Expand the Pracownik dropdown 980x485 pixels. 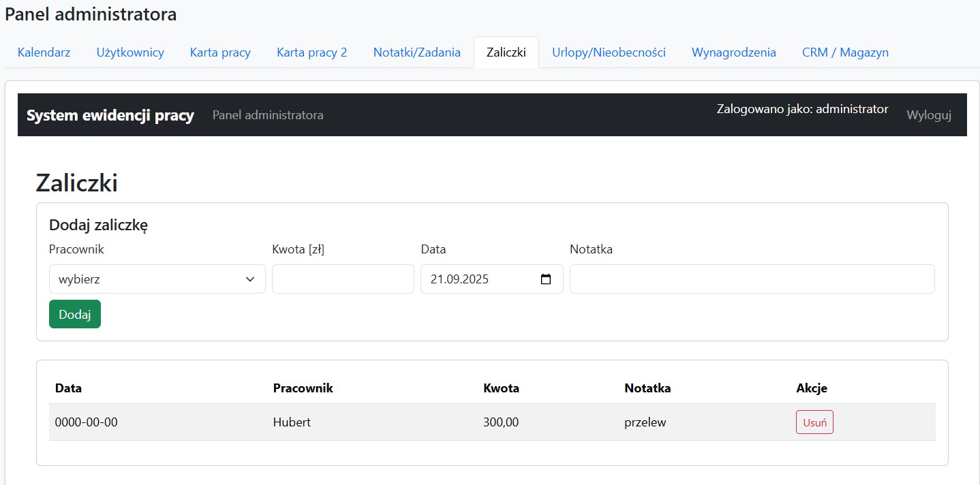157,279
